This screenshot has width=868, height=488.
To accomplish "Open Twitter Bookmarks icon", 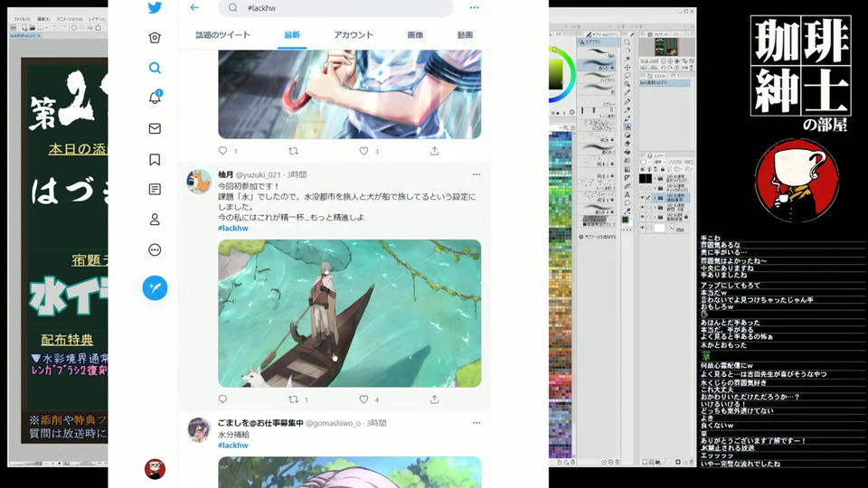I will (x=155, y=159).
